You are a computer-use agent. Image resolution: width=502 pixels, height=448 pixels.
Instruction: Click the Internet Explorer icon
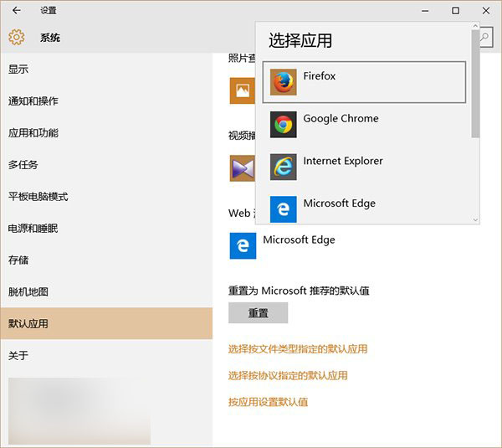tap(284, 167)
